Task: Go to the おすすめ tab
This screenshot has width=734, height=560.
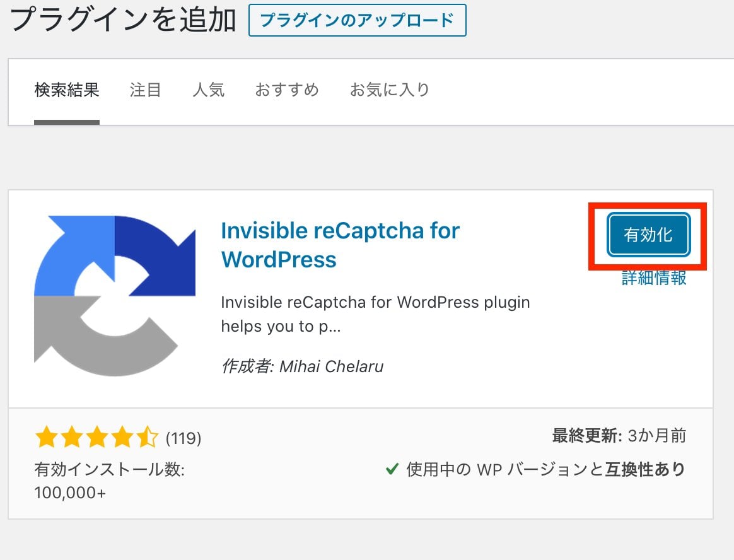Action: 287,90
